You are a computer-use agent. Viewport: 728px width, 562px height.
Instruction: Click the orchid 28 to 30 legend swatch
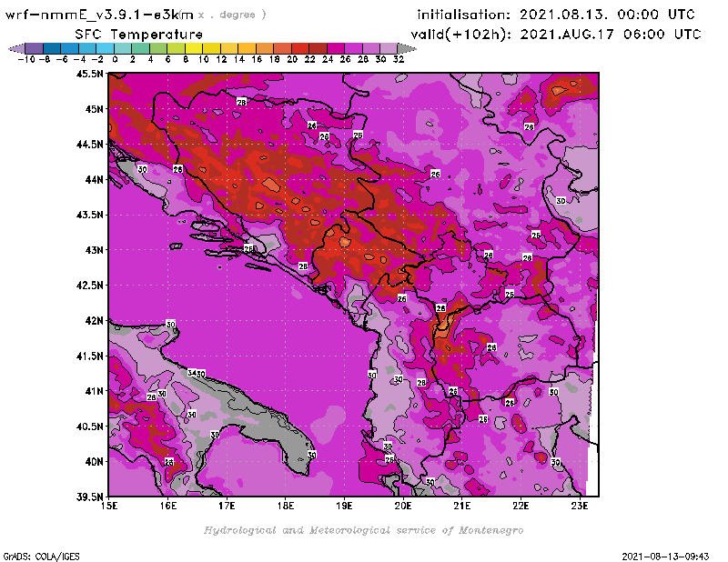pos(371,48)
